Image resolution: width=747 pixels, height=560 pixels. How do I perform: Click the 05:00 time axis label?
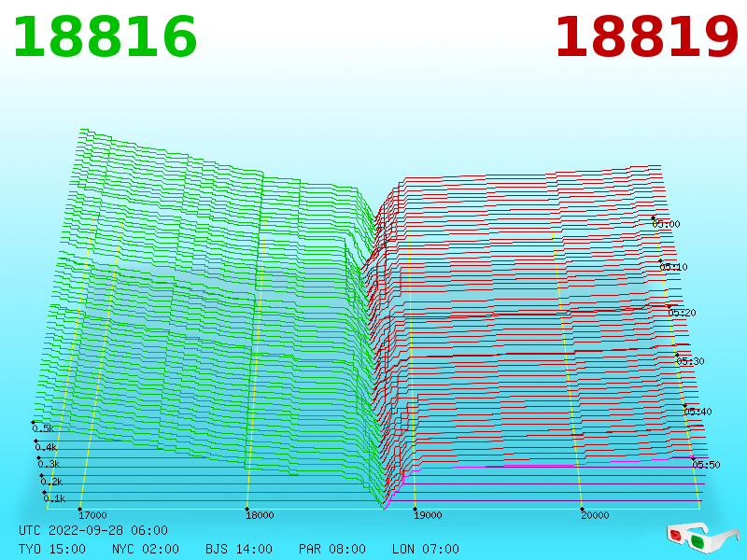click(667, 224)
